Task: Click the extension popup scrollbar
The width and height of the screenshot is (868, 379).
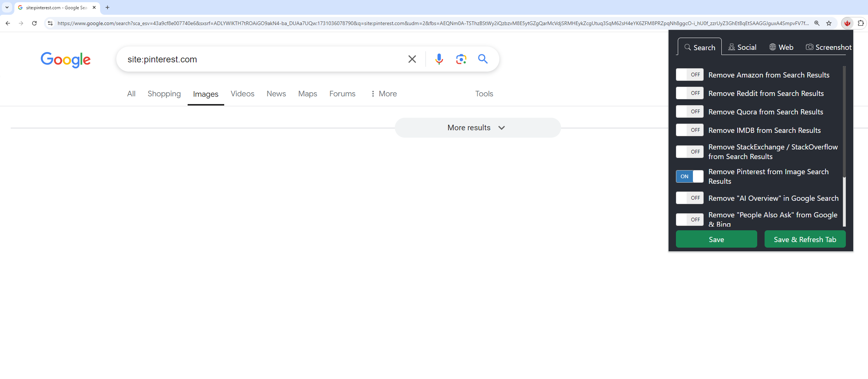Action: 844,122
